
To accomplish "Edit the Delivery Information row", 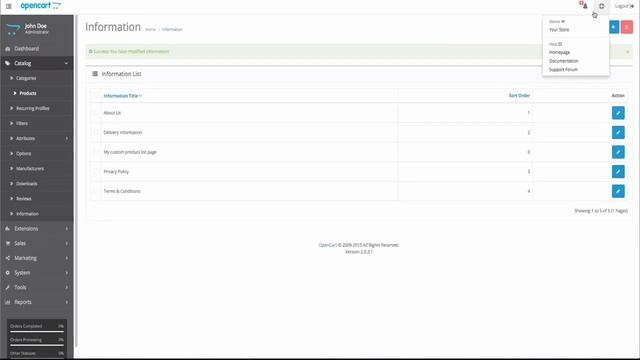I will [x=618, y=132].
